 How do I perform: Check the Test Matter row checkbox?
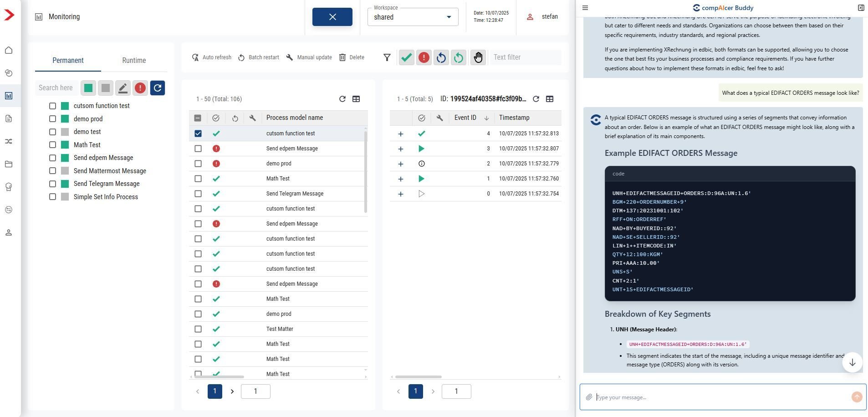tap(198, 329)
